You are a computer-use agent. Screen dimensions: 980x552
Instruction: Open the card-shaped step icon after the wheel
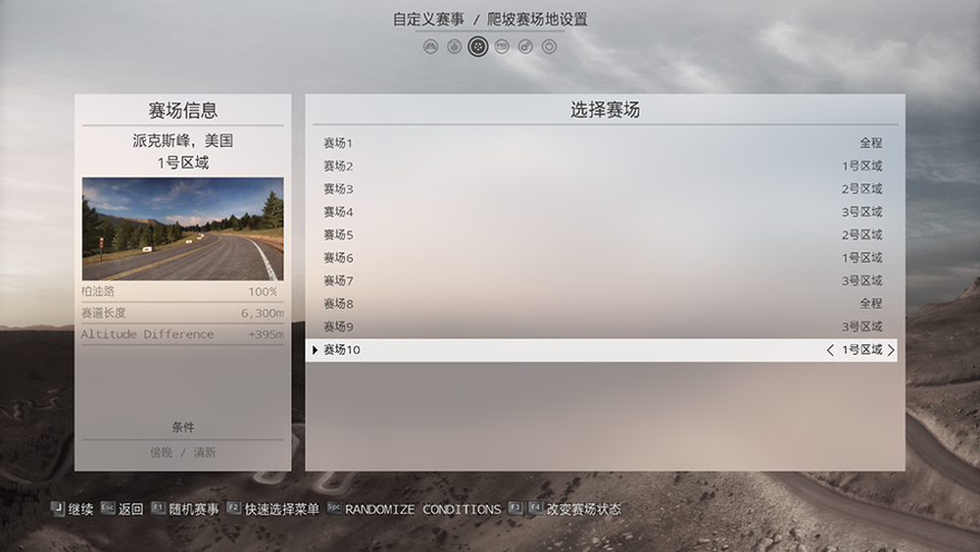[x=502, y=46]
